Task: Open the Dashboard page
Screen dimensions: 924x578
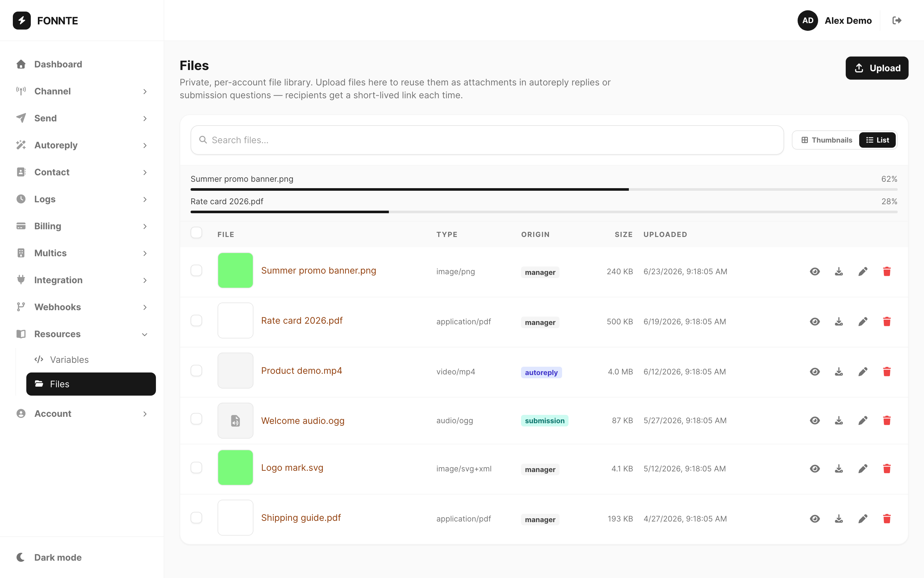Action: coord(82,64)
